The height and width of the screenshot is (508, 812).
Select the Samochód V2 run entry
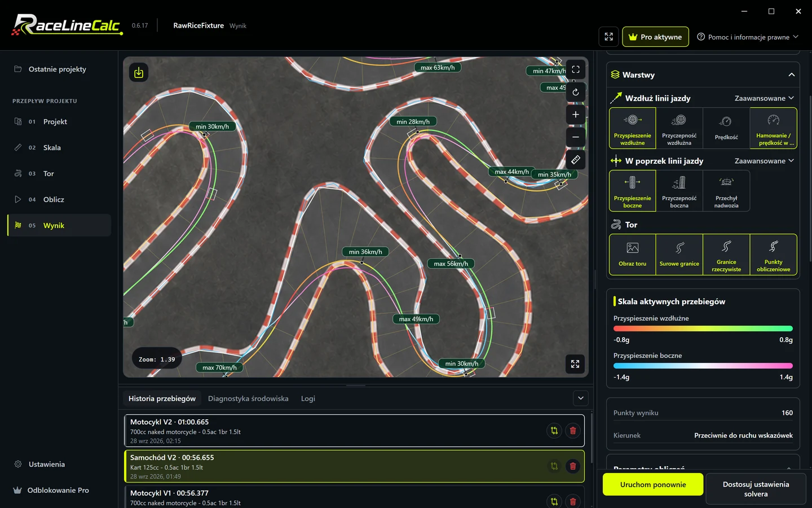[354, 466]
